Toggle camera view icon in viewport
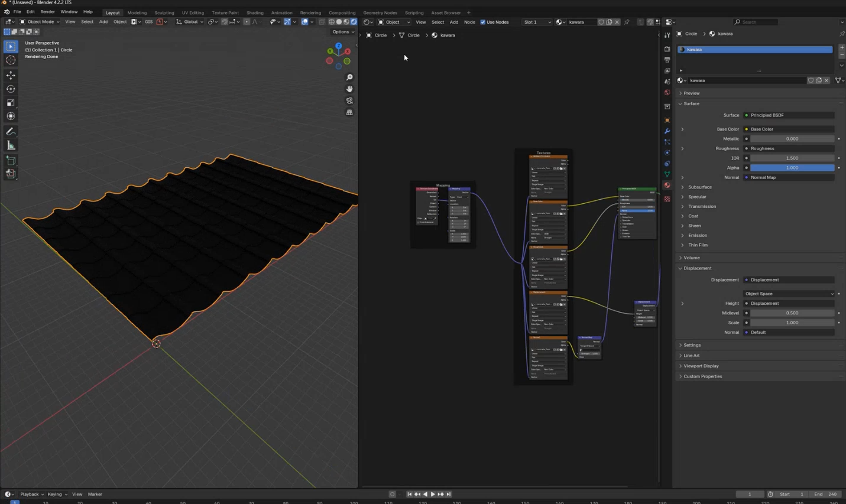This screenshot has width=846, height=504. coord(349,100)
